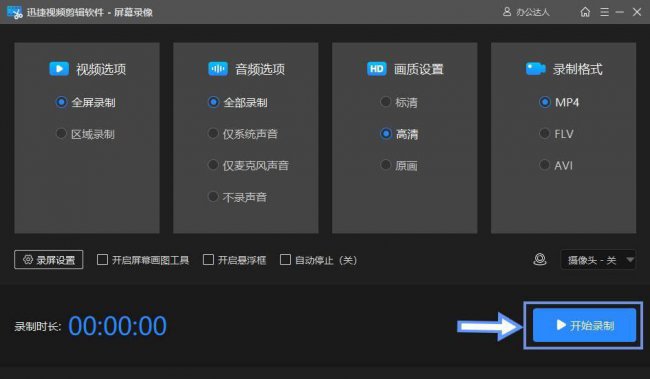Close the screen recorder window
Screen dimensions: 650x379
click(x=637, y=12)
